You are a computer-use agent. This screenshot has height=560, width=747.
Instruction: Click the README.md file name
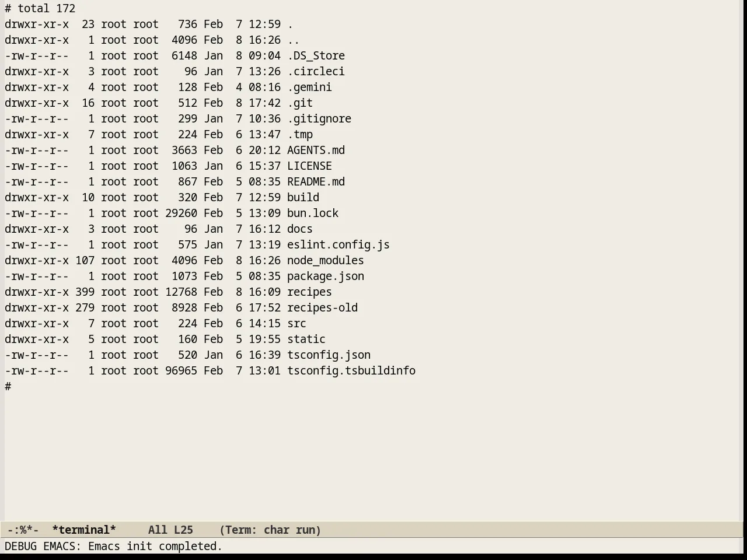point(316,182)
